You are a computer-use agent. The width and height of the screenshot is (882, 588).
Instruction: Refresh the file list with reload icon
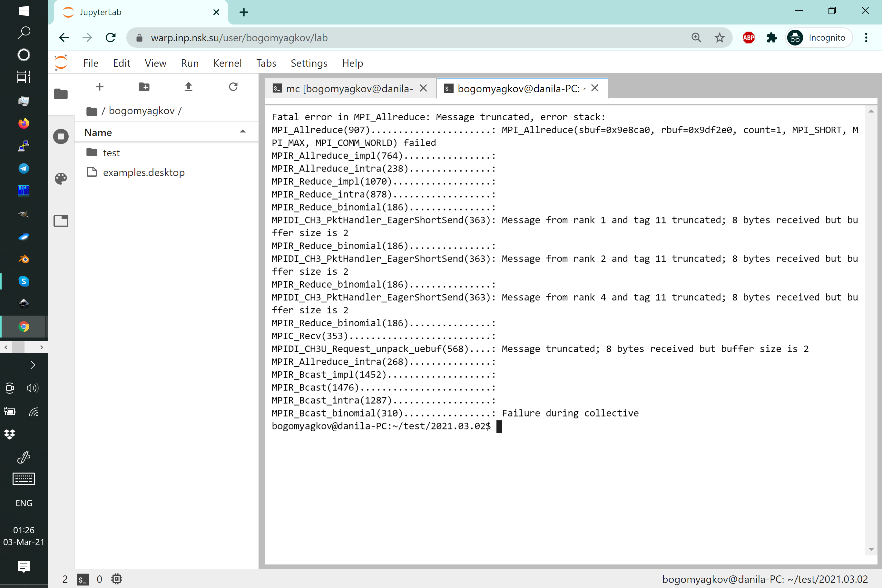point(233,87)
